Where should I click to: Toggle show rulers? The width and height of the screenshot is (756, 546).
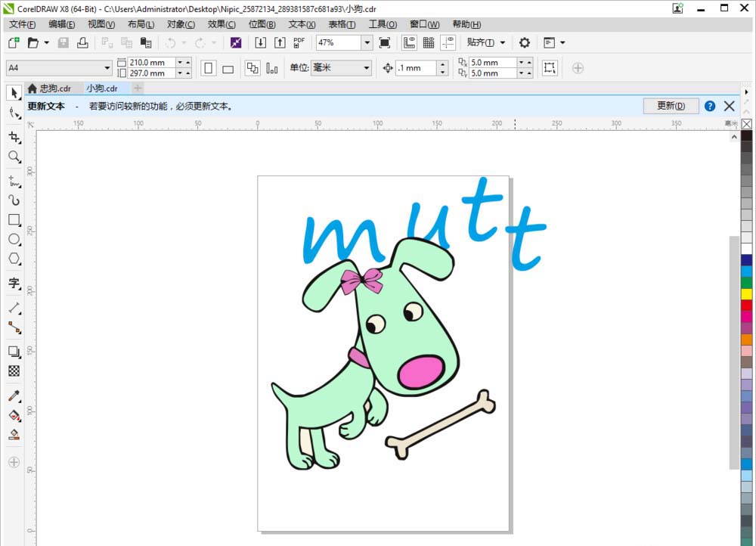click(409, 42)
